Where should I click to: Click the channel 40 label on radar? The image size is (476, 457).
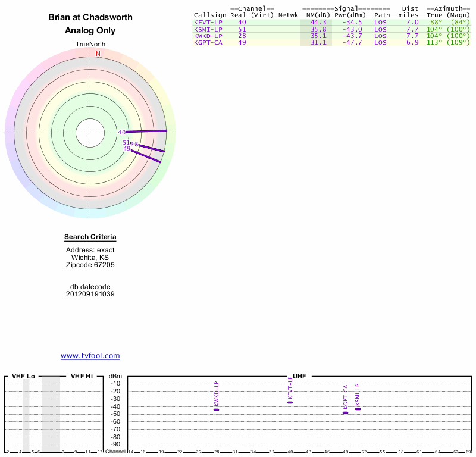tap(122, 132)
